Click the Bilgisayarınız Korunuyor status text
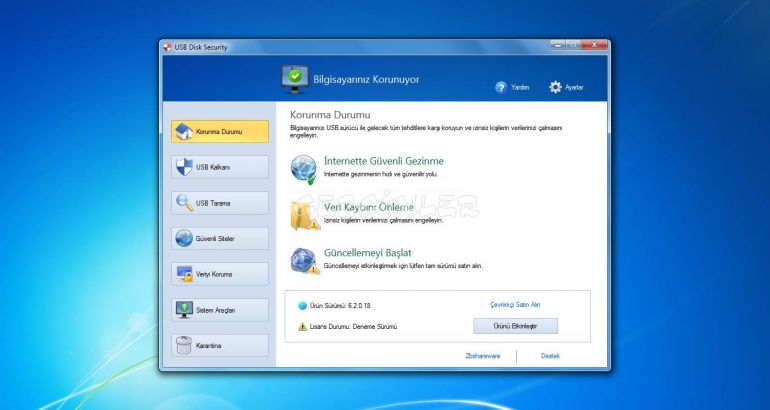 pyautogui.click(x=366, y=79)
